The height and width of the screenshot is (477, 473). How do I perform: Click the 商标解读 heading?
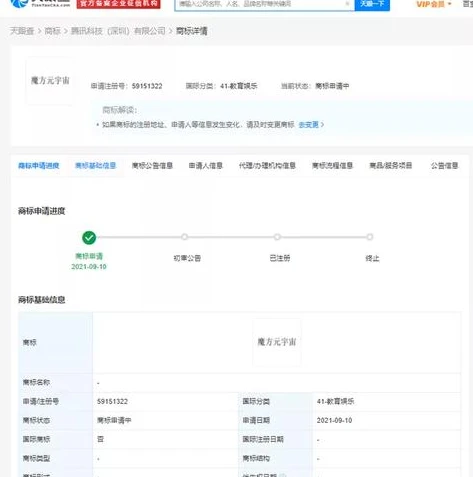120,110
